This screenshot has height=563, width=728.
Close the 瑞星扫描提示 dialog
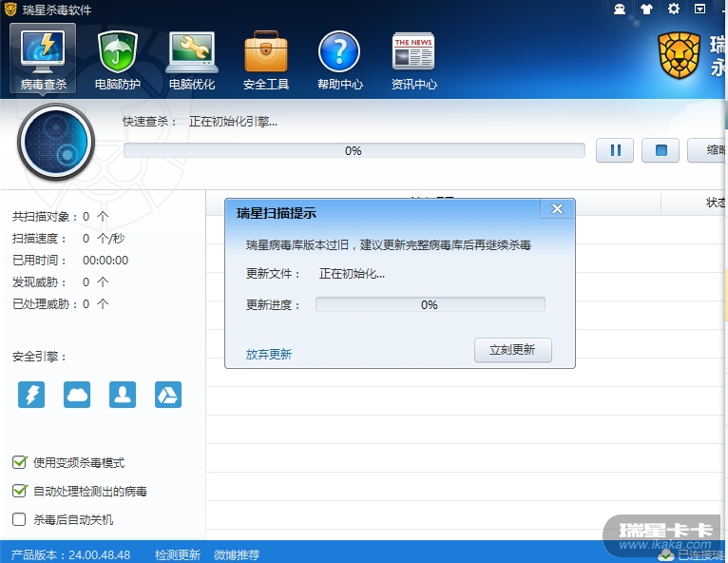(557, 209)
